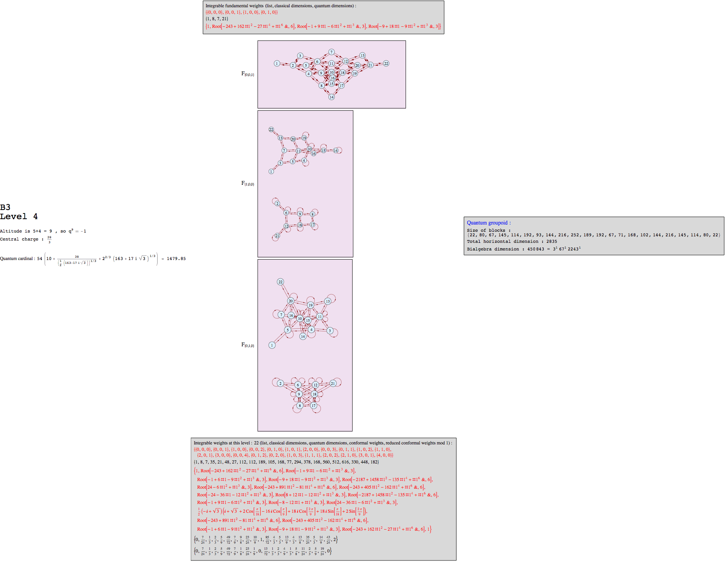This screenshot has width=728, height=562.
Task: Click the block sizes list starting with 22, 80, 67
Action: click(594, 235)
